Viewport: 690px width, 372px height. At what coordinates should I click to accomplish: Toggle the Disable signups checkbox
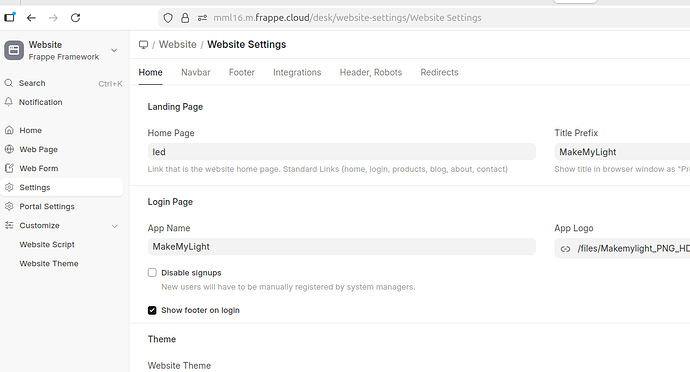152,273
